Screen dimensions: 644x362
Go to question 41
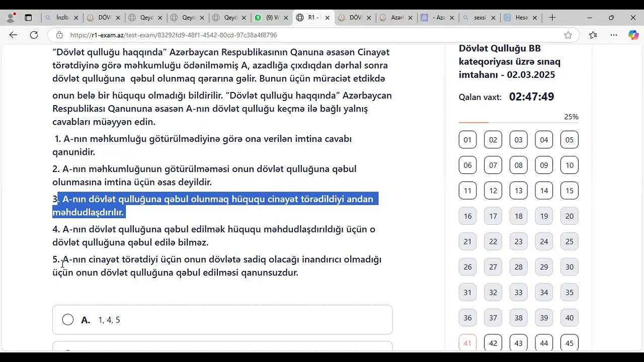coord(467,343)
